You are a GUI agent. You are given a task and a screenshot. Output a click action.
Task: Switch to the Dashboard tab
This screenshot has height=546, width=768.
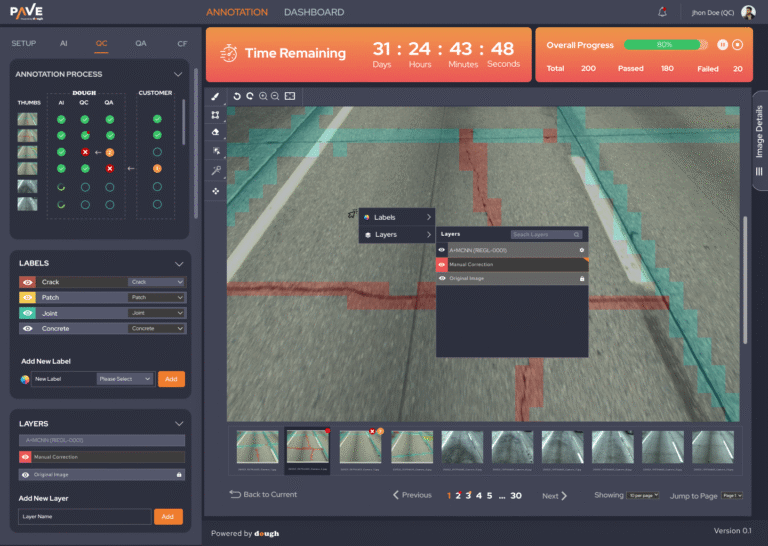[313, 12]
